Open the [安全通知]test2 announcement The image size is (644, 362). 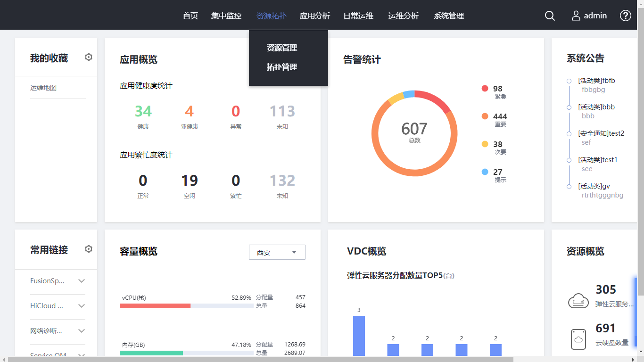(601, 133)
